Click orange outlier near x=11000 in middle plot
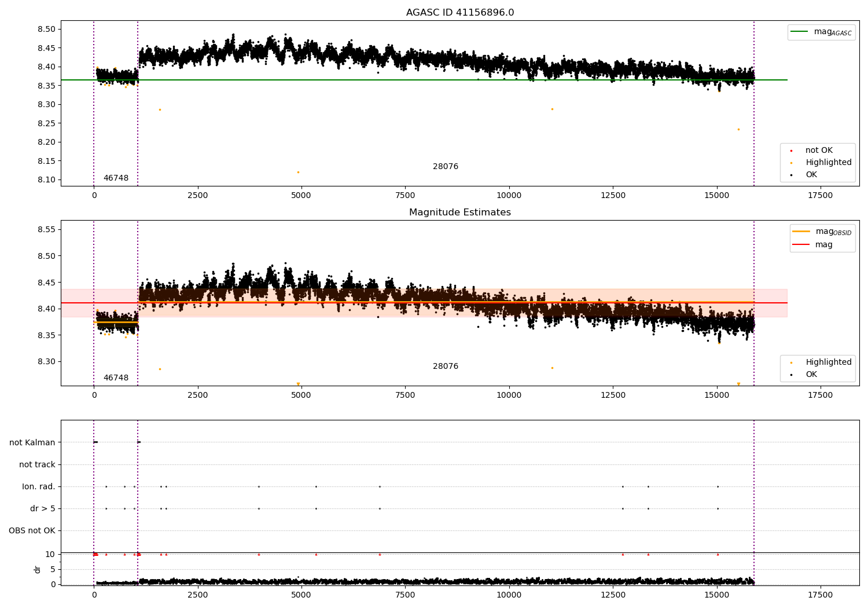The width and height of the screenshot is (868, 608). click(x=552, y=368)
